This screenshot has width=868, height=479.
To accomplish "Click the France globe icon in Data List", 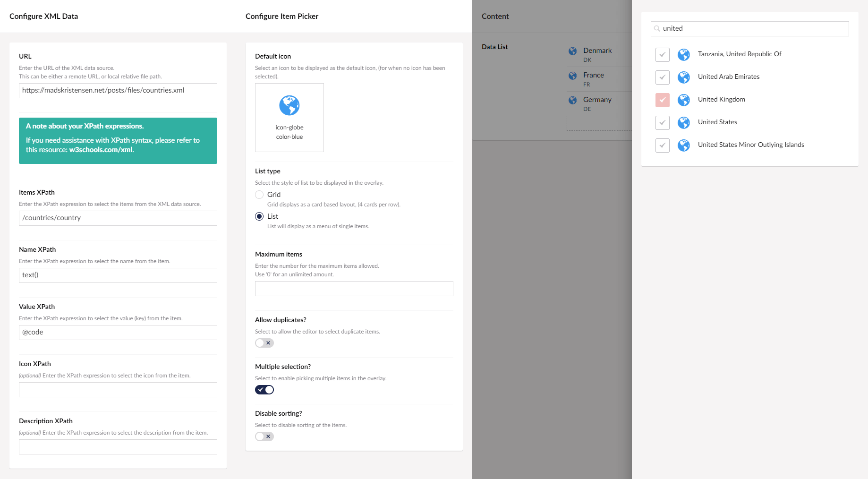I will tap(573, 76).
